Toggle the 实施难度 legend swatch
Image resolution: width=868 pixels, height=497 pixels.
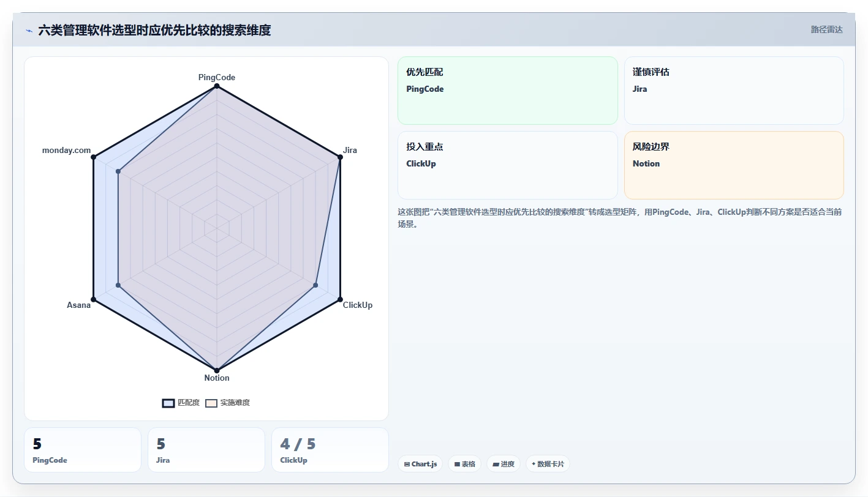pyautogui.click(x=211, y=403)
